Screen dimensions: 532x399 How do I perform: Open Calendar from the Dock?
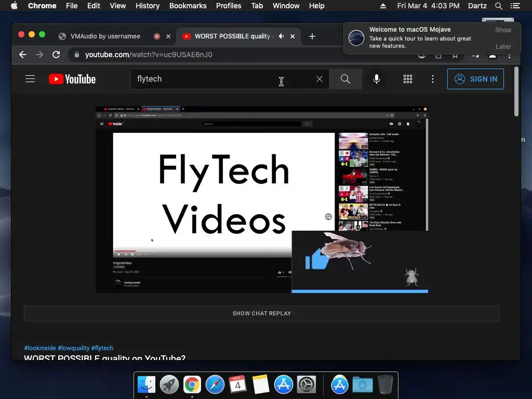click(237, 385)
